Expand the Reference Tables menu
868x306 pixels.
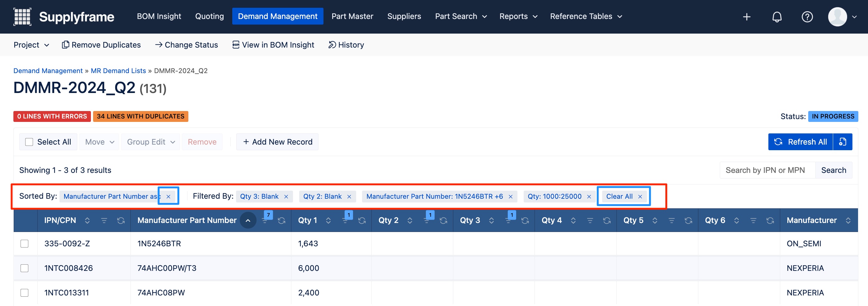tap(586, 16)
